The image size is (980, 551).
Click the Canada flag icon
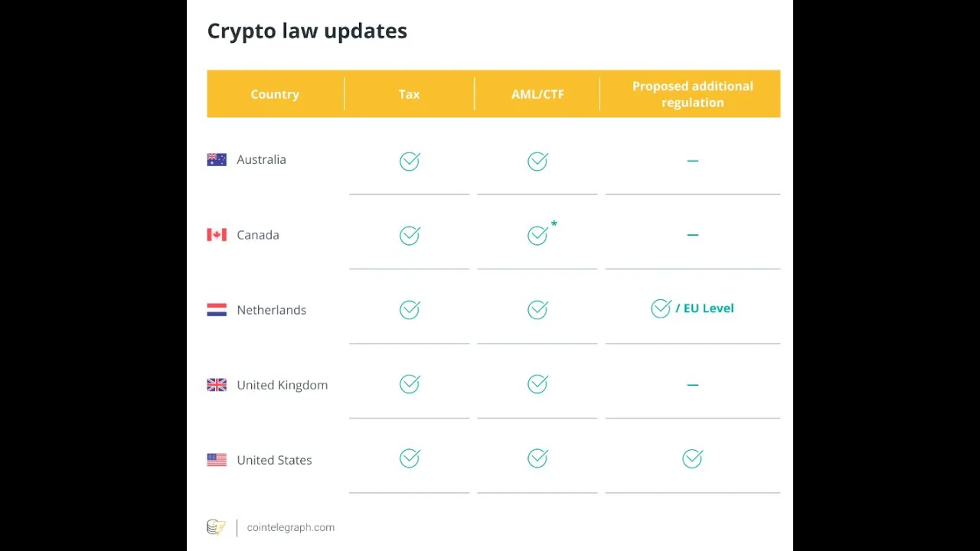(217, 235)
